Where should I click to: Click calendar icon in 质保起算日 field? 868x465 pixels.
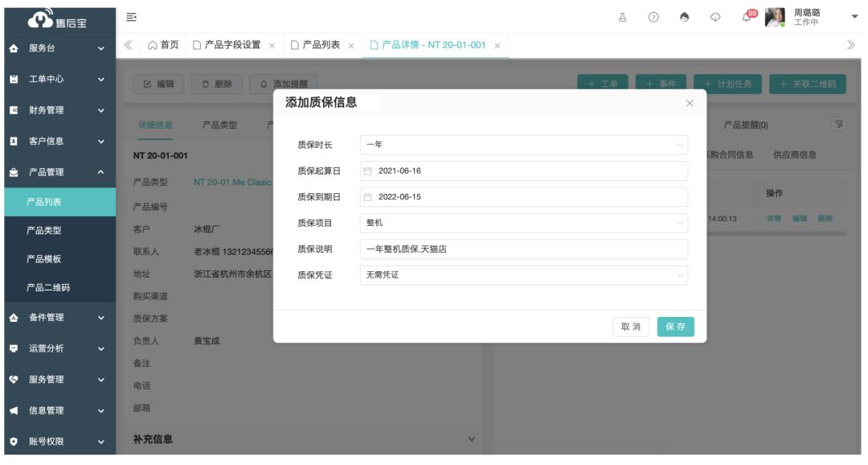point(368,171)
